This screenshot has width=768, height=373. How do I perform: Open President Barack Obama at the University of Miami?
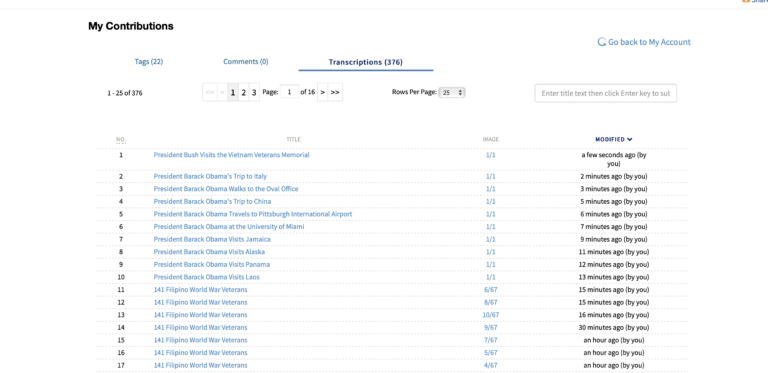229,227
